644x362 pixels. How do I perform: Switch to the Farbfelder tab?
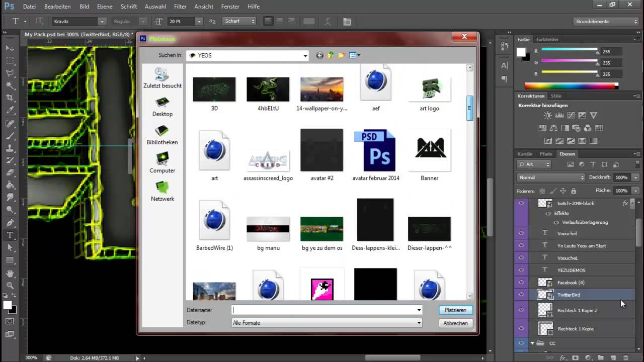(x=547, y=39)
